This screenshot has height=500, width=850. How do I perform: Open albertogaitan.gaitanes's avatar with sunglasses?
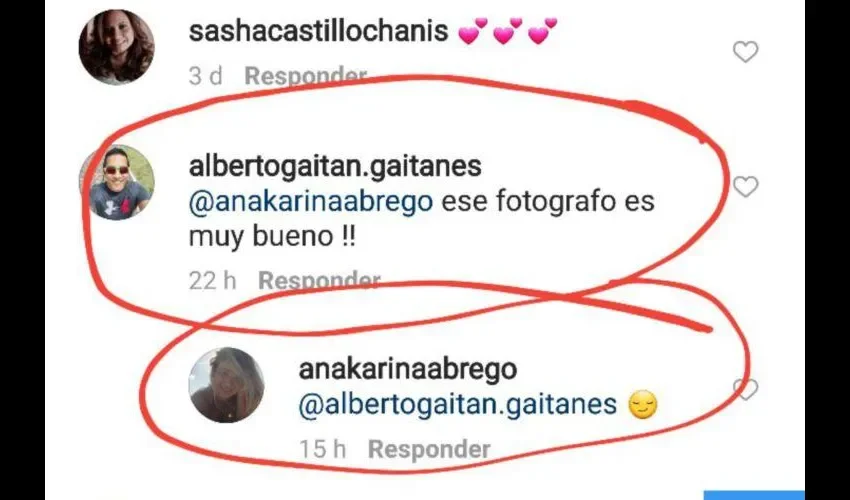117,182
